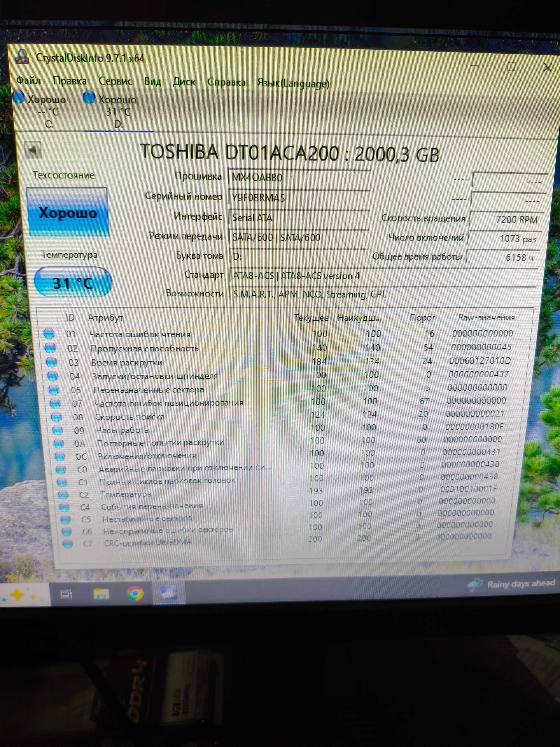Open the Файл menu

point(28,80)
